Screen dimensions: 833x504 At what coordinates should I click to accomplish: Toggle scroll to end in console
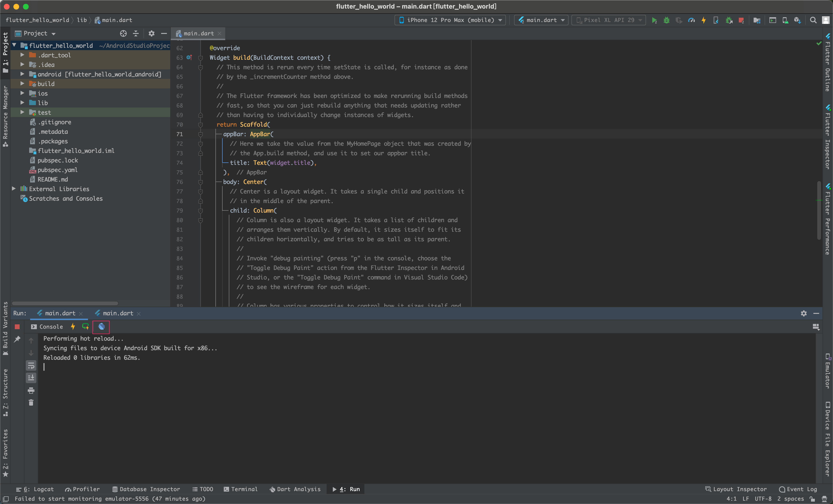coord(31,378)
